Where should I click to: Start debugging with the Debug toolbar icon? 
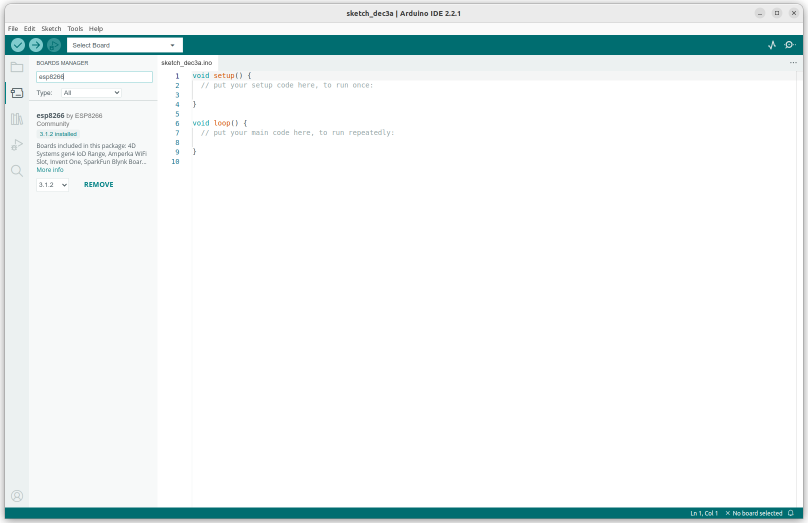point(54,45)
